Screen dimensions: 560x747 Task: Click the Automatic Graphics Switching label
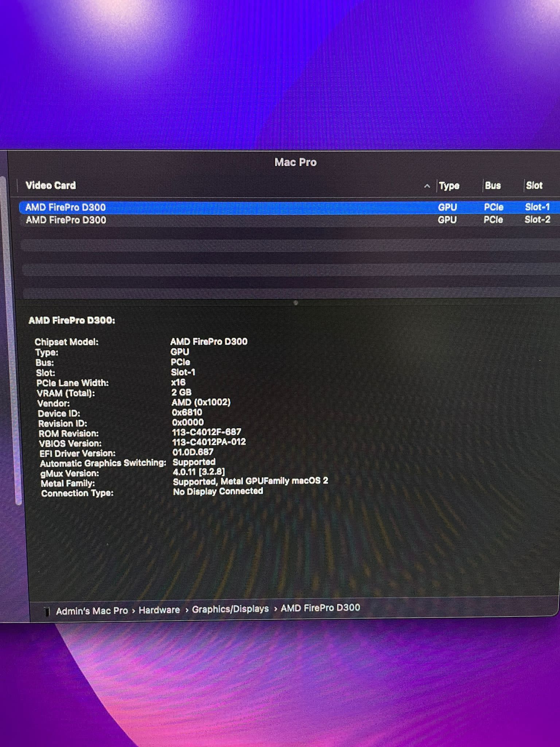(x=103, y=463)
